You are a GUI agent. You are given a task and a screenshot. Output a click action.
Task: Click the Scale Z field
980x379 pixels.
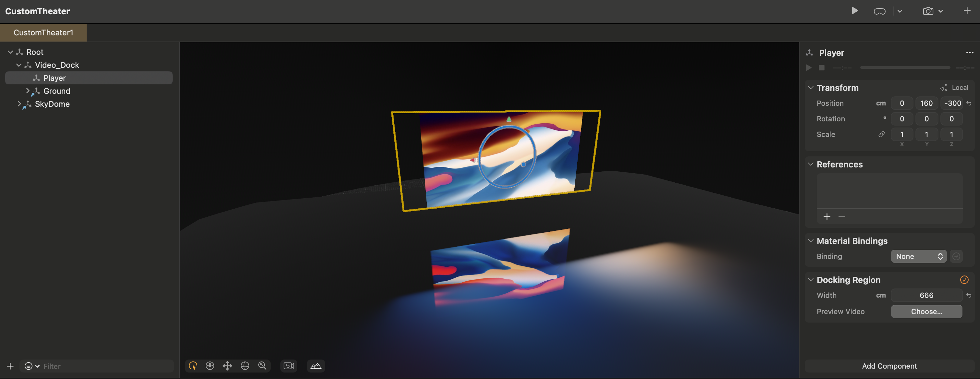[x=951, y=134]
